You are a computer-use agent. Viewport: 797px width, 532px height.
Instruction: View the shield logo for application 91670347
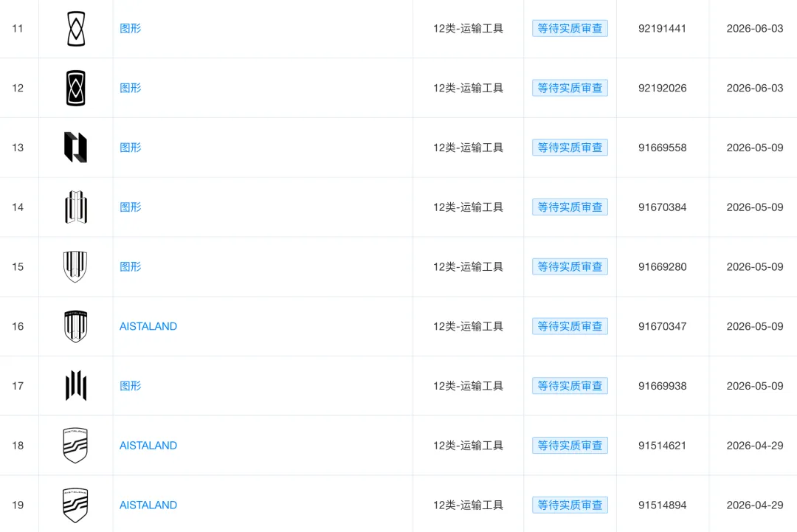(x=76, y=326)
